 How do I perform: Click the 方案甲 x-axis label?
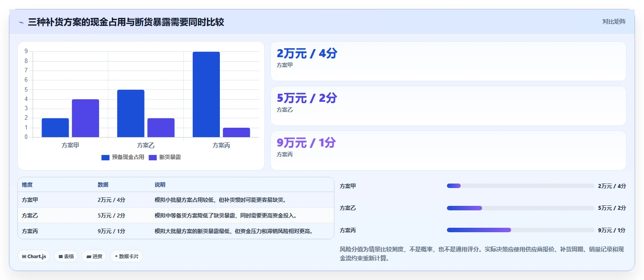click(x=70, y=145)
